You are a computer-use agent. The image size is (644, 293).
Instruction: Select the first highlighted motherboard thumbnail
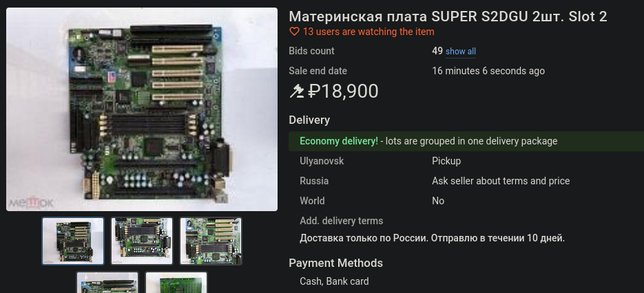click(73, 241)
